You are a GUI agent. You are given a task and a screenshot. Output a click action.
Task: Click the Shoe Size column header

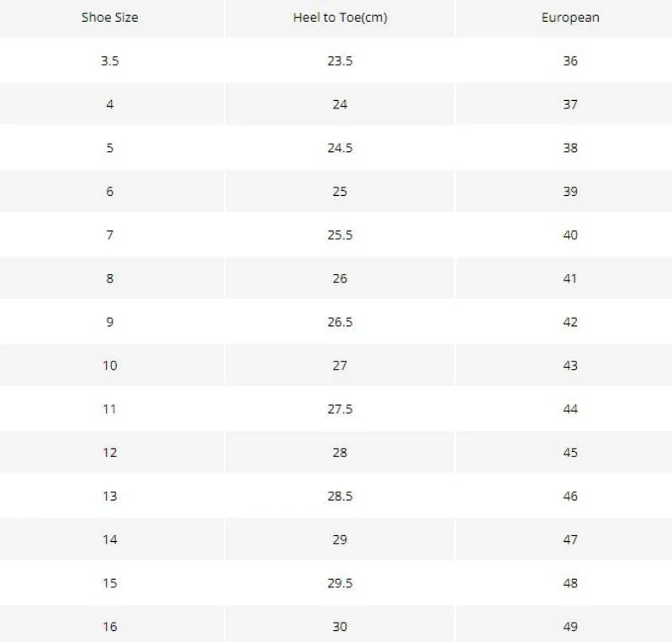(110, 18)
